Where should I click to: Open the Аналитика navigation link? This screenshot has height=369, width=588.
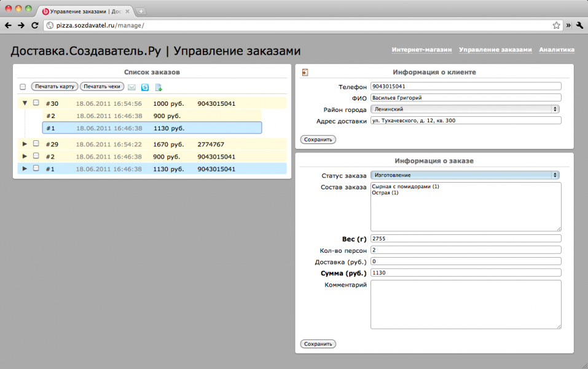(556, 50)
